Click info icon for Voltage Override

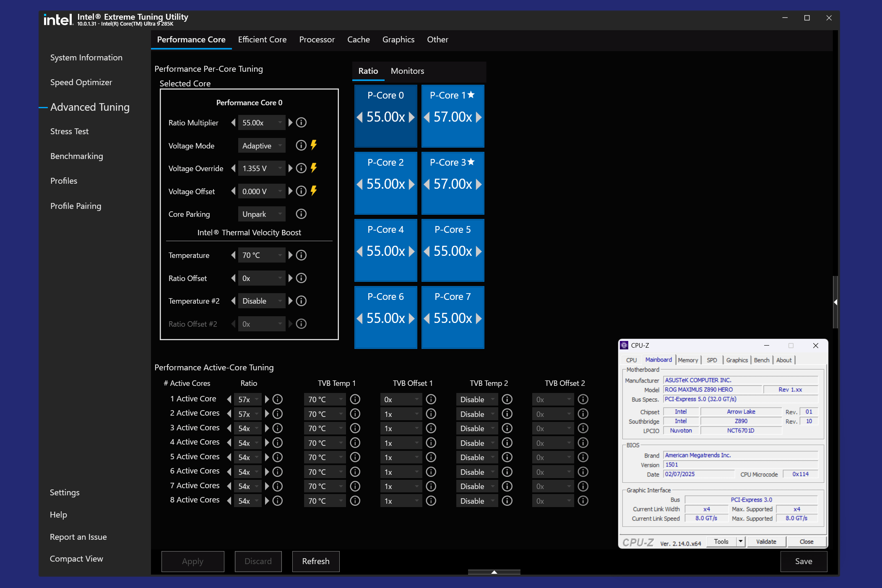[301, 168]
